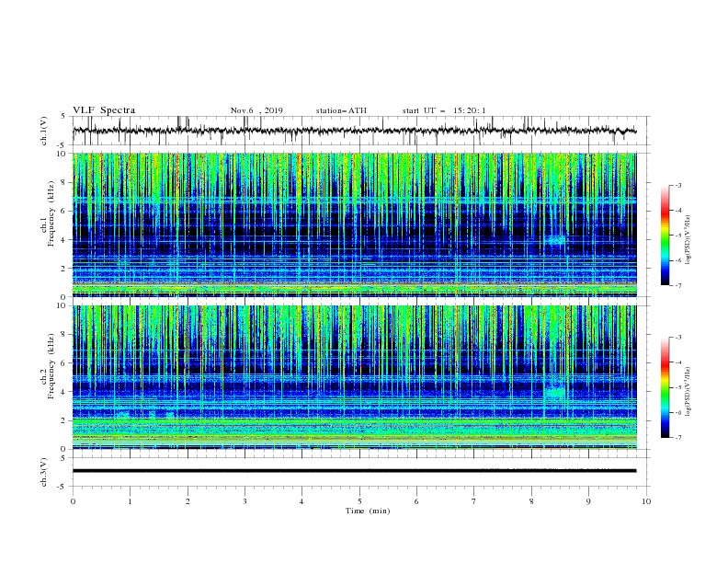Click the '4' tick on the time axis
Image resolution: width=728 pixels, height=563 pixels.
(x=301, y=501)
